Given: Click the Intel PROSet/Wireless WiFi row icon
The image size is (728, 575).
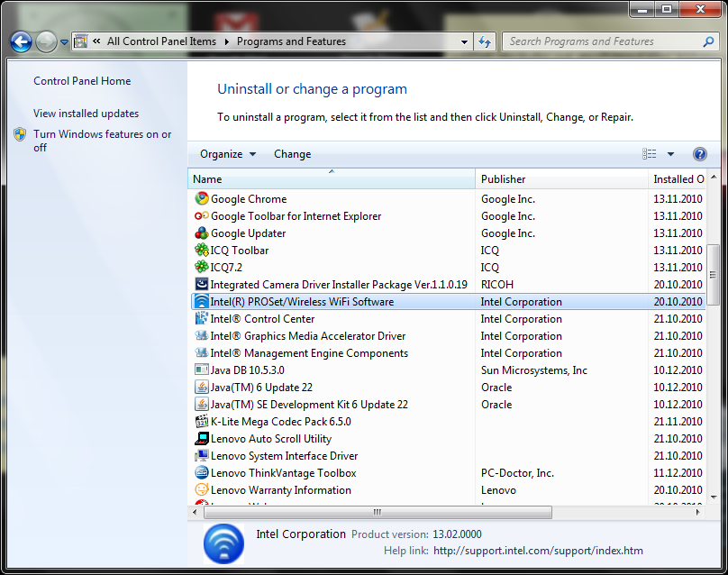Looking at the screenshot, I should point(202,301).
